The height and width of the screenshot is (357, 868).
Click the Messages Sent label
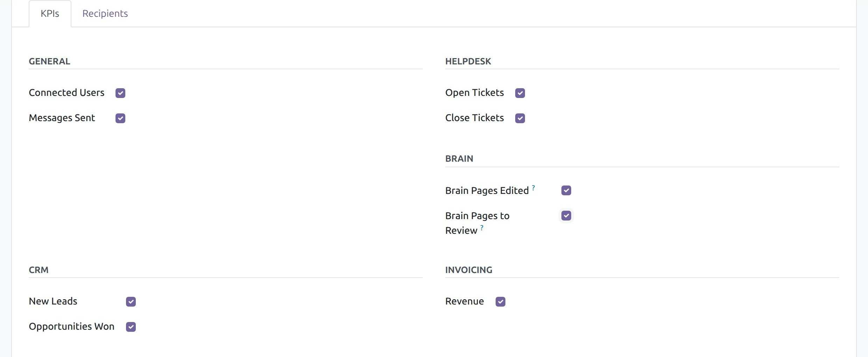62,118
